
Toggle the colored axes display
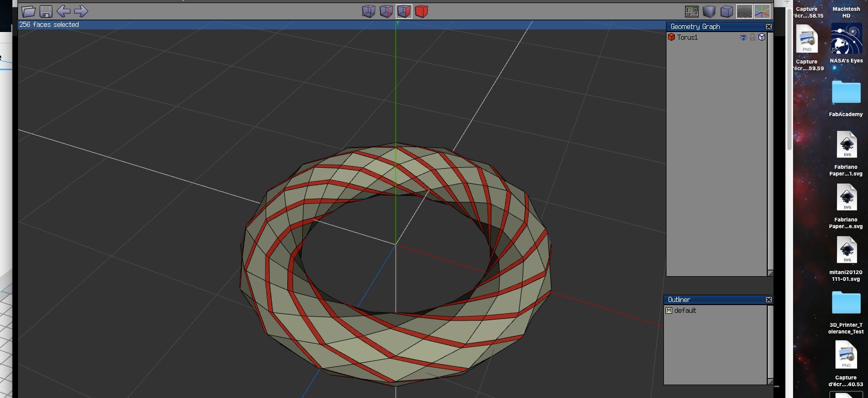tap(762, 11)
